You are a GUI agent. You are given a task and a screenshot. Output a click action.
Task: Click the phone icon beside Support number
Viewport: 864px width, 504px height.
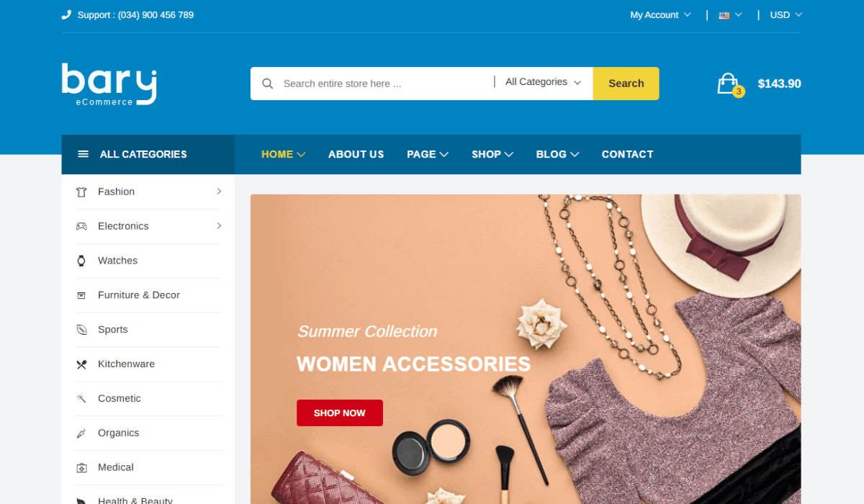coord(66,14)
